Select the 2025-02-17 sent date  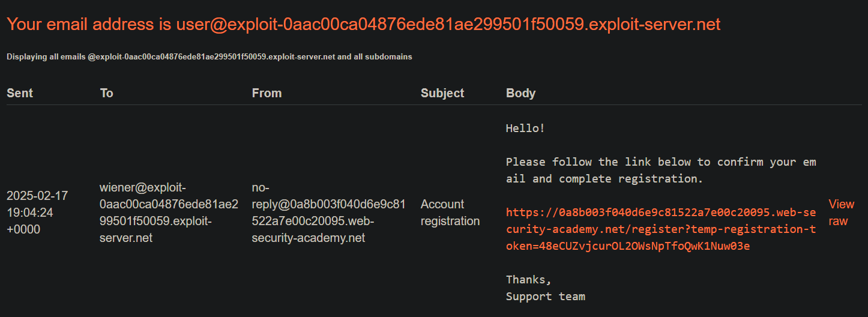pyautogui.click(x=37, y=196)
